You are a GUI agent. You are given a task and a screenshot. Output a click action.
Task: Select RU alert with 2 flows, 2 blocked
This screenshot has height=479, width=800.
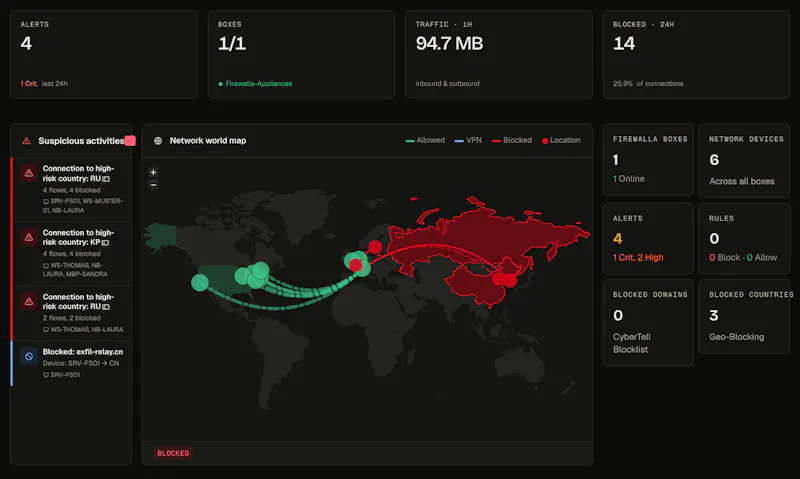71,313
